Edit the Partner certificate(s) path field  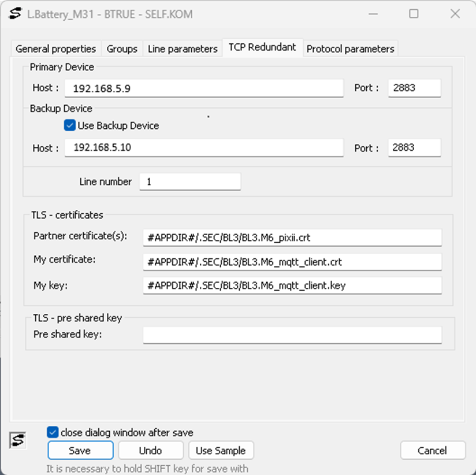pos(292,237)
